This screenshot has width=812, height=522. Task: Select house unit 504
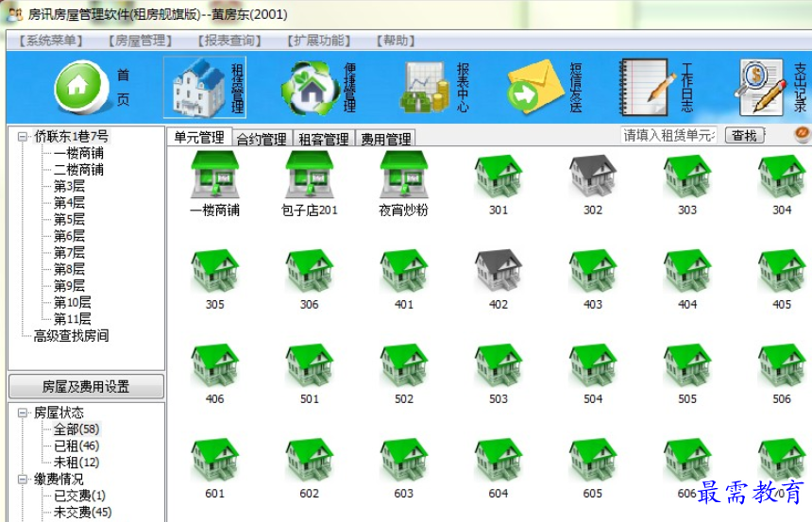[593, 365]
